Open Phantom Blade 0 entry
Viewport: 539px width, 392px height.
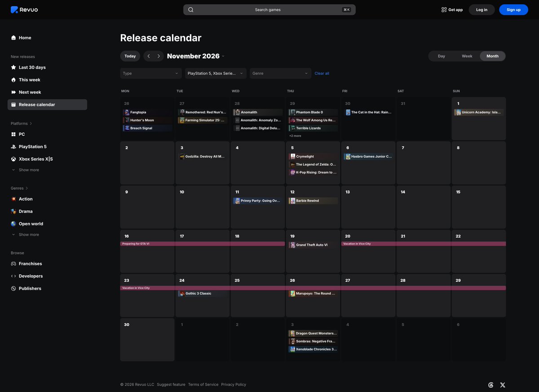[x=313, y=112]
